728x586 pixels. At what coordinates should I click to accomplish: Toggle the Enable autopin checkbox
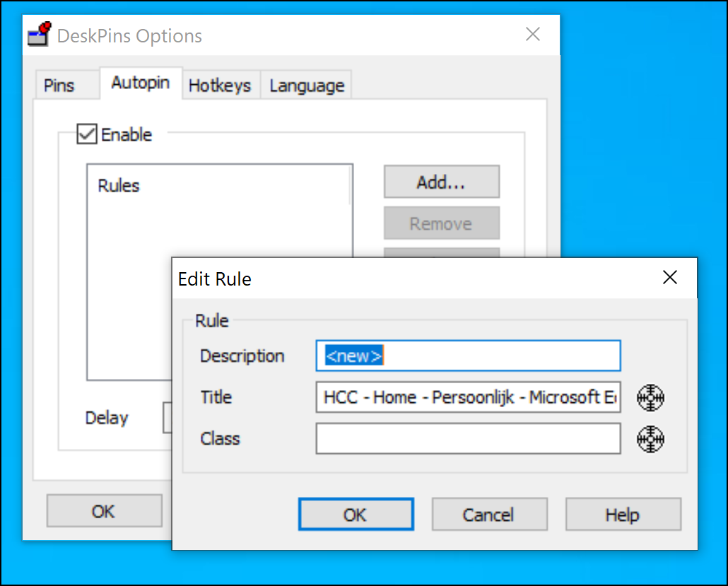87,134
